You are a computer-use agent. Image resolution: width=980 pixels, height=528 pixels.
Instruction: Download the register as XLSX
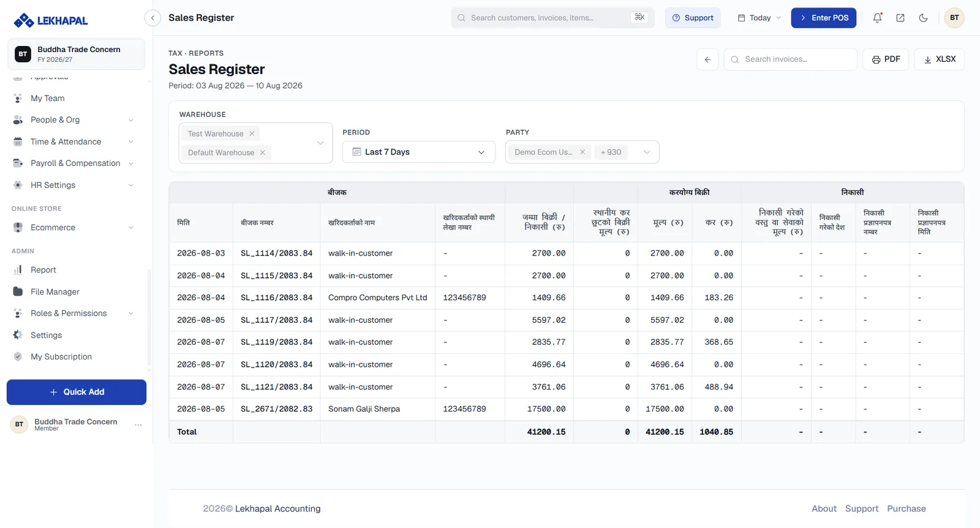click(x=940, y=59)
